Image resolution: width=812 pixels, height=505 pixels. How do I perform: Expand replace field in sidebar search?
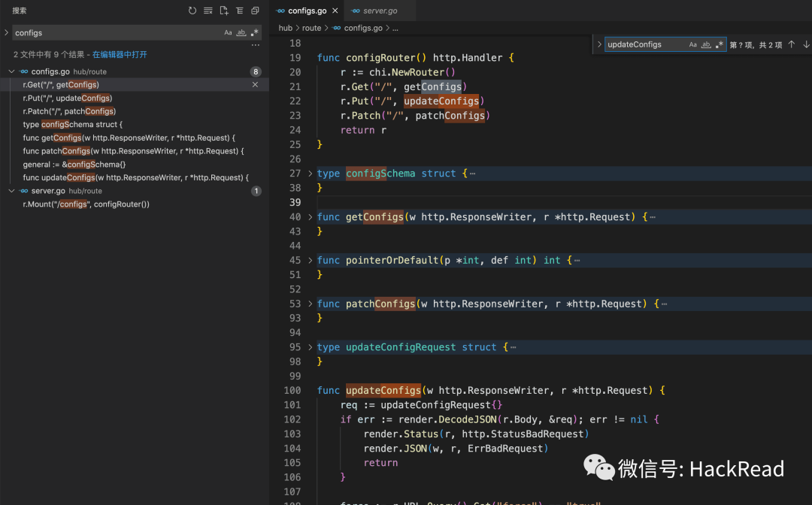pyautogui.click(x=6, y=33)
